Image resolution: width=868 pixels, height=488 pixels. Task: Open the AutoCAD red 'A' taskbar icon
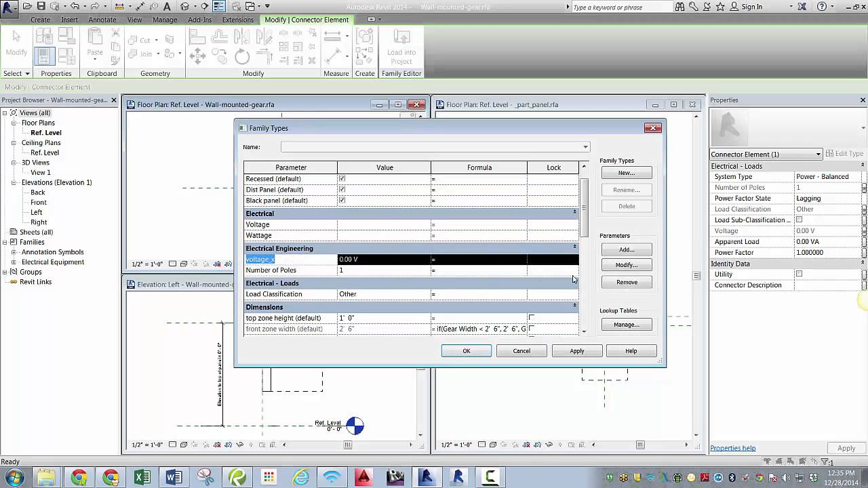363,478
